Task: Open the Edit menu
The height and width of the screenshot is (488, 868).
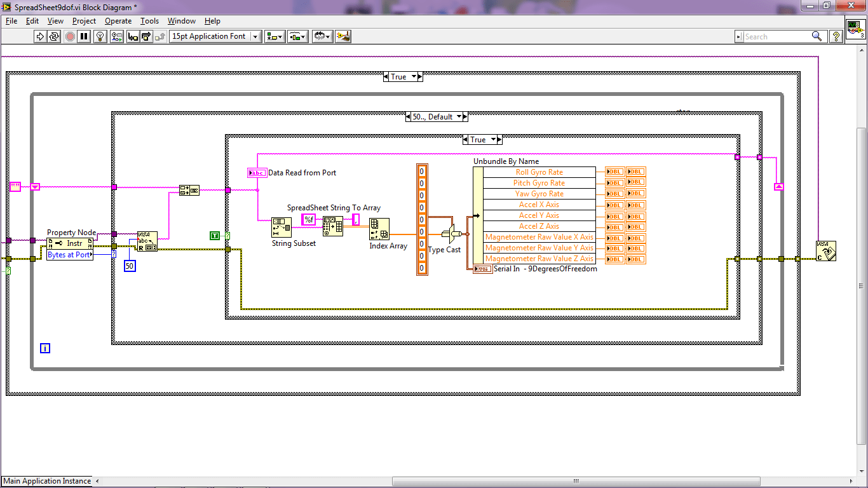Action: 32,21
